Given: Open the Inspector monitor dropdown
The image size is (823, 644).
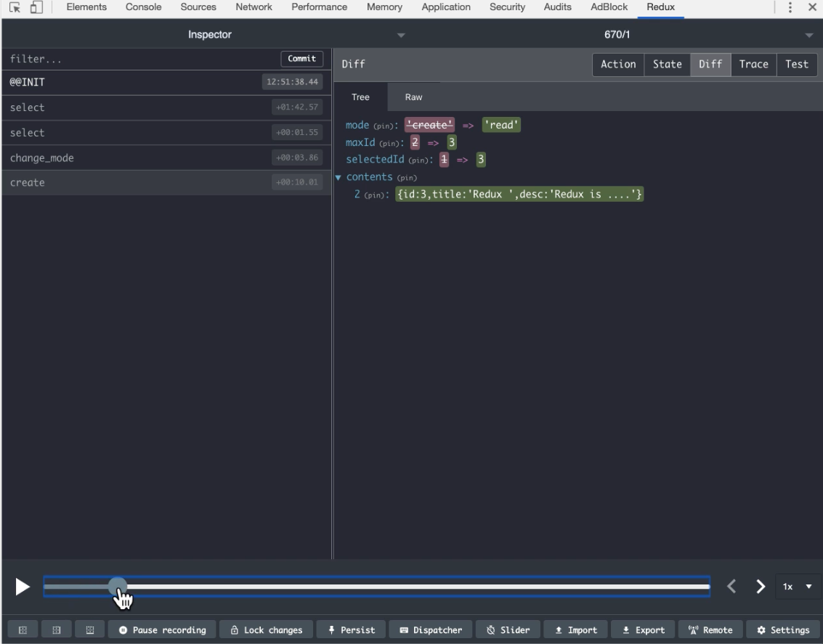Looking at the screenshot, I should pyautogui.click(x=210, y=35).
